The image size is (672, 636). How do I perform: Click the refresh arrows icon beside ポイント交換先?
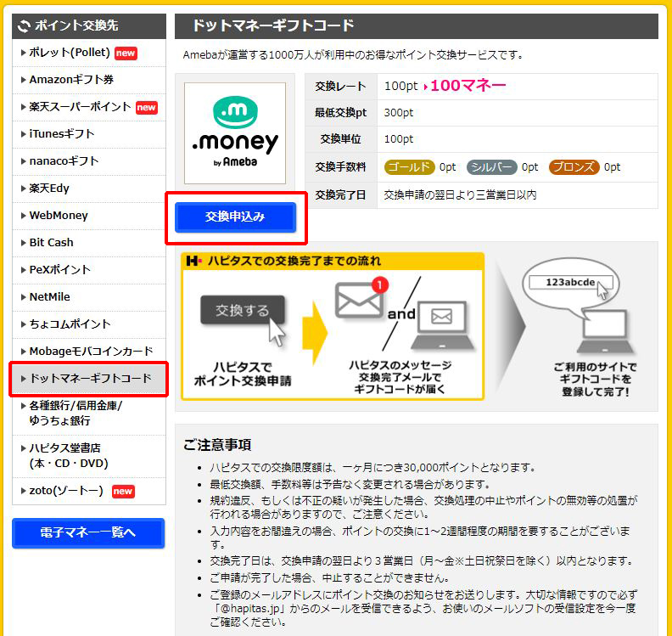click(x=24, y=26)
